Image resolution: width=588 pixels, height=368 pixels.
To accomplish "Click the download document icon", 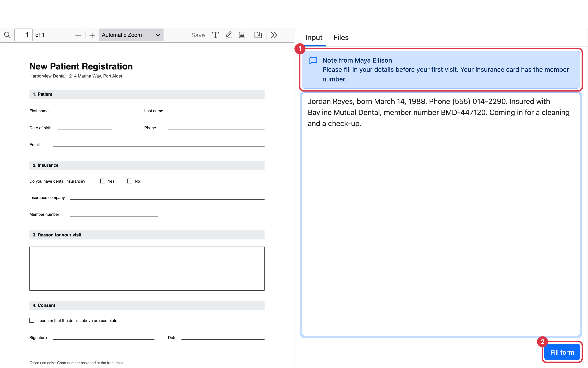I will (258, 35).
